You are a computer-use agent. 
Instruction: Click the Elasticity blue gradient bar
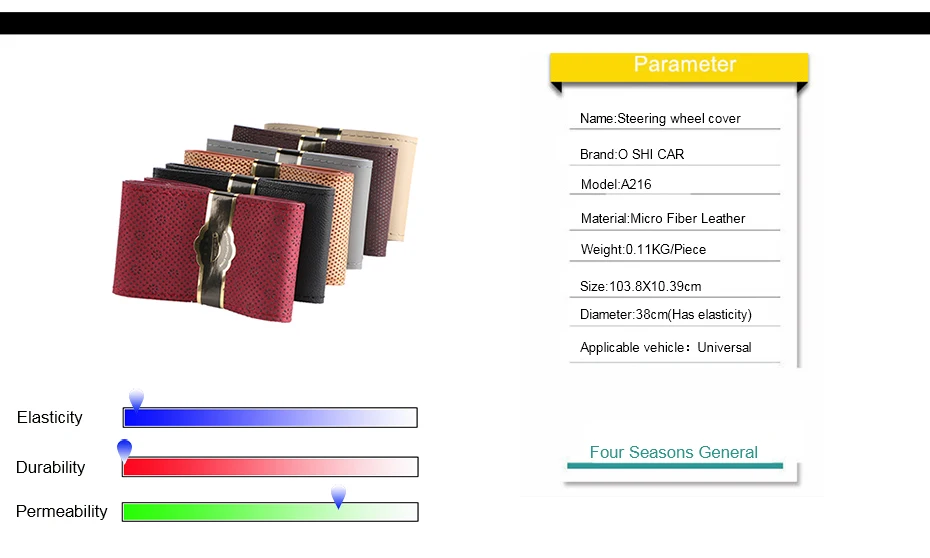point(270,417)
